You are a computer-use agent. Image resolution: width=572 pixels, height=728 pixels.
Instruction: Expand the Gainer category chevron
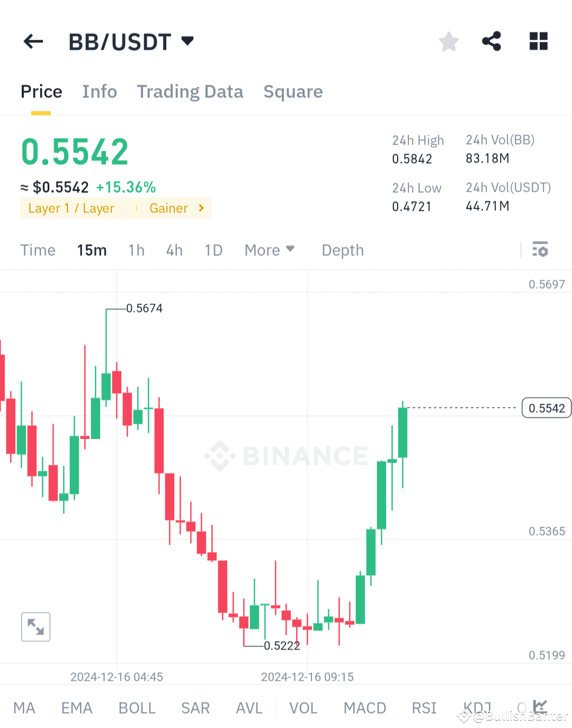click(201, 208)
